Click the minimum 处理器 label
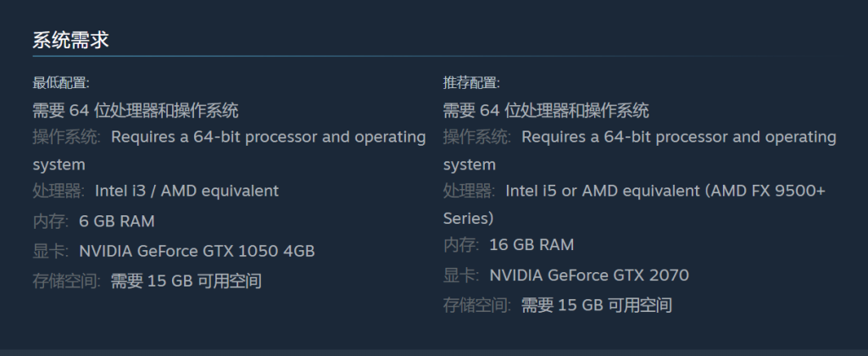Viewport: 868px width, 356px height. [x=58, y=191]
